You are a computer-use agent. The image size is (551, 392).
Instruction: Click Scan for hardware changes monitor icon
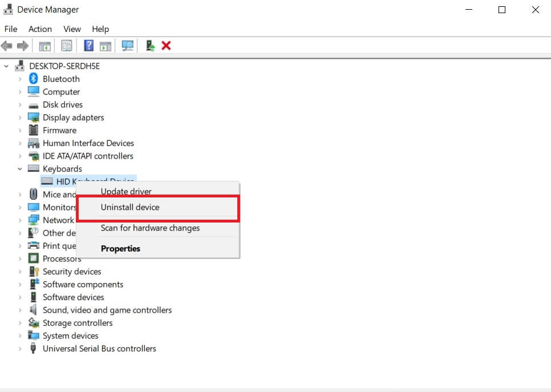(127, 46)
